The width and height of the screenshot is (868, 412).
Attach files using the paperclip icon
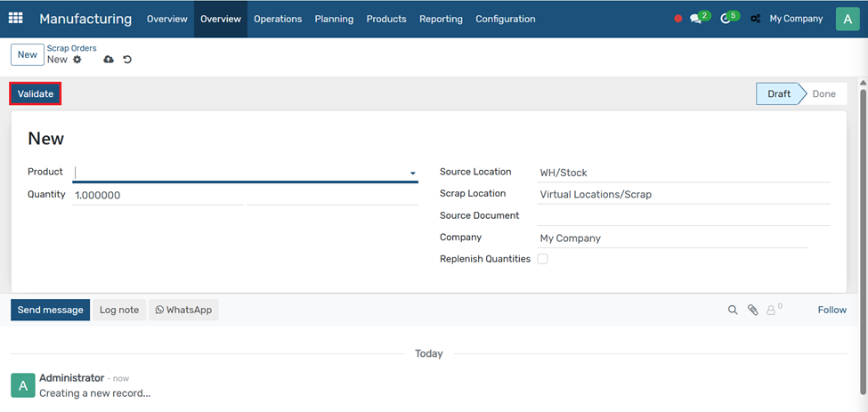click(x=752, y=310)
